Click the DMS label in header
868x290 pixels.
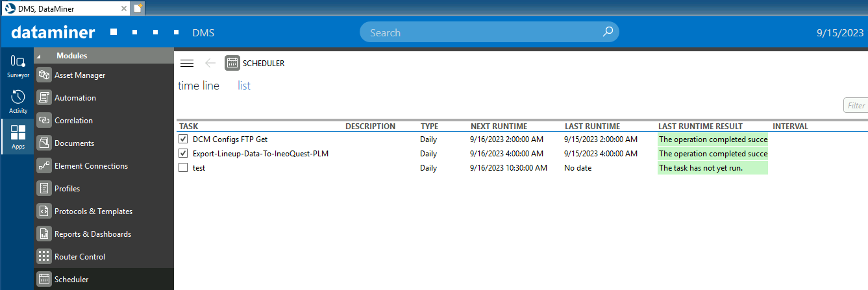pyautogui.click(x=203, y=32)
